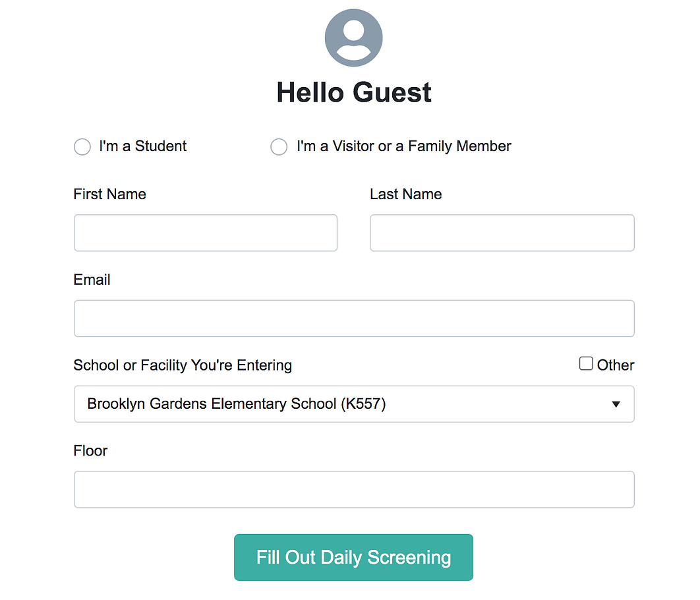Click the First Name label
Screen dimensions: 700x600
coord(110,195)
